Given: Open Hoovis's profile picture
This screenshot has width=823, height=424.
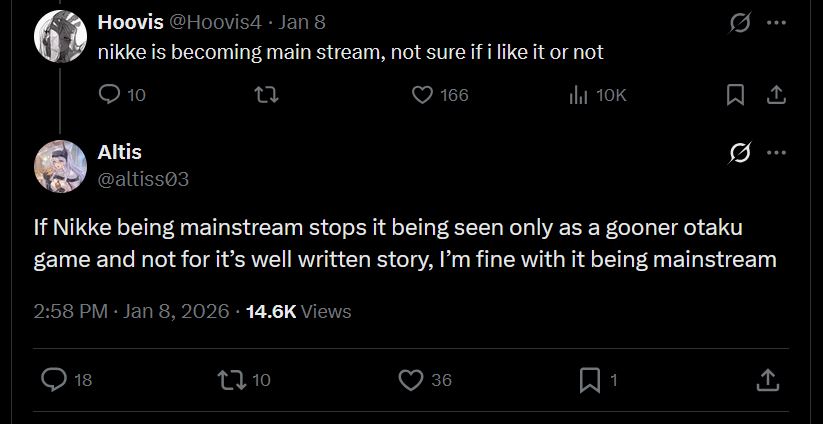Looking at the screenshot, I should pyautogui.click(x=60, y=37).
